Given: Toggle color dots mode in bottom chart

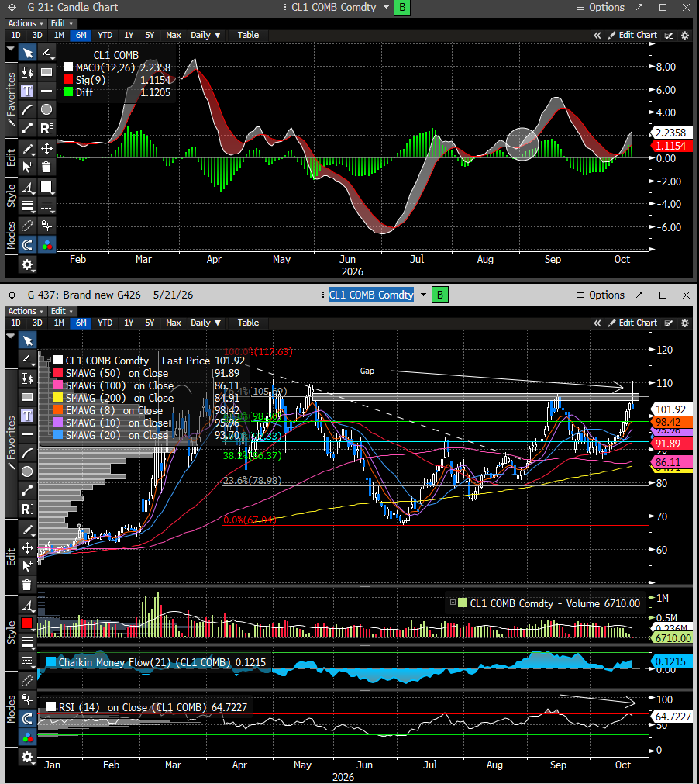Looking at the screenshot, I should point(27,737).
